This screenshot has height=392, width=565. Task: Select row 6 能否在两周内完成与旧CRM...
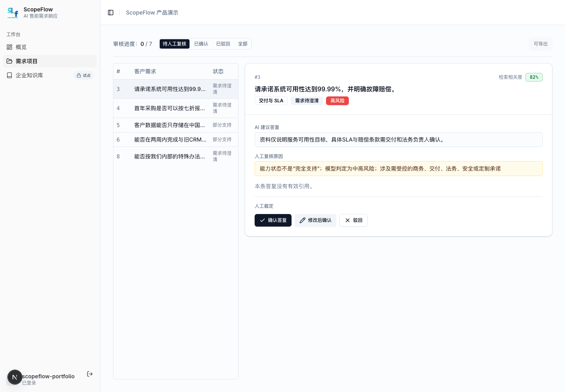pos(176,140)
